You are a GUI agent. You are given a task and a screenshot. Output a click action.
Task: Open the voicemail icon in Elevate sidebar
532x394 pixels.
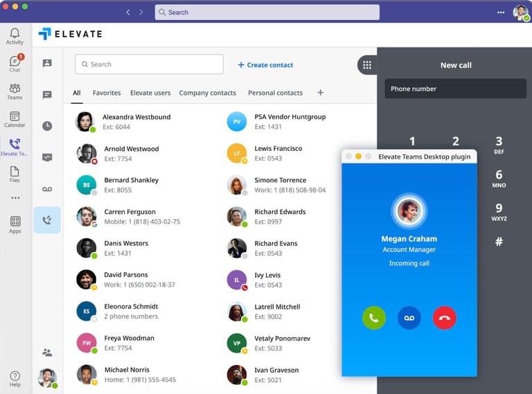click(x=47, y=189)
